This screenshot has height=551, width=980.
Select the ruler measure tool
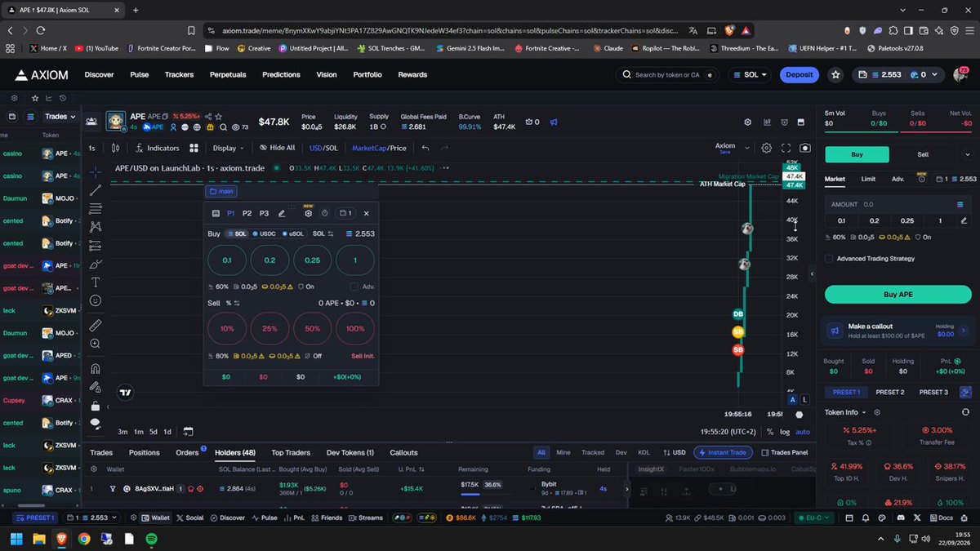coord(96,325)
